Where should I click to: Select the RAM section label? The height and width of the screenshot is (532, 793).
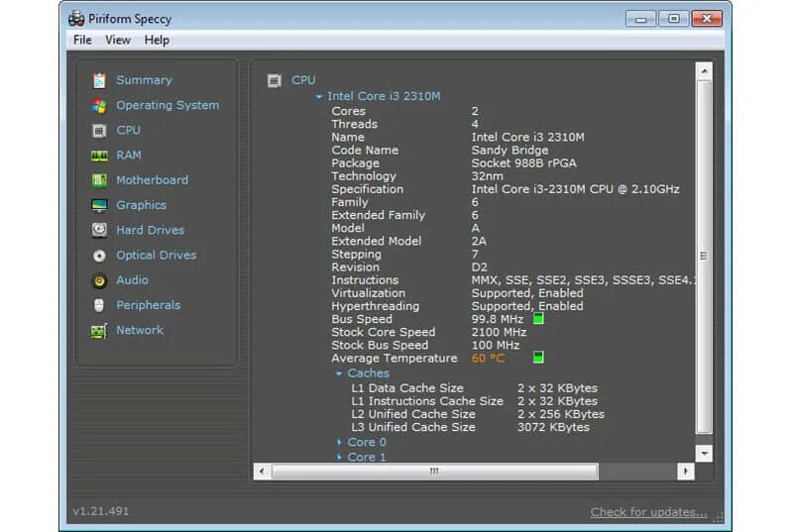coord(129,156)
